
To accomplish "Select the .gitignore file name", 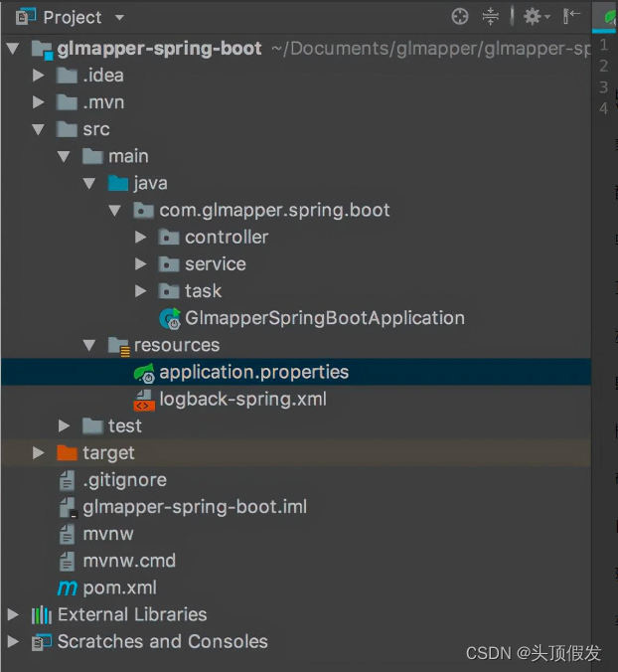I will coord(124,480).
